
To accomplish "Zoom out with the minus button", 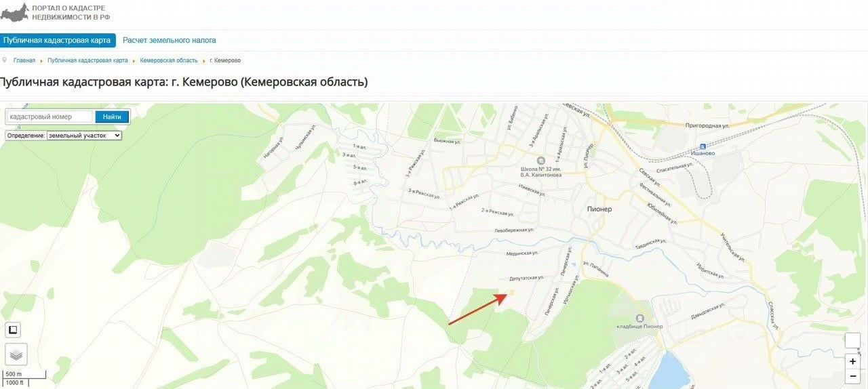I will click(x=852, y=377).
